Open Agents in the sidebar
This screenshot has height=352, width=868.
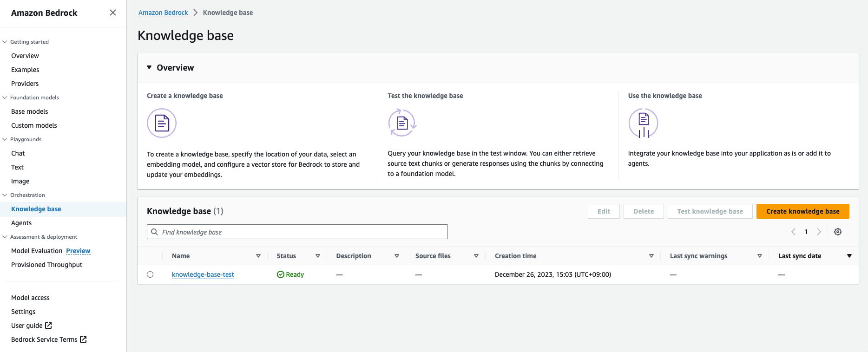[21, 223]
